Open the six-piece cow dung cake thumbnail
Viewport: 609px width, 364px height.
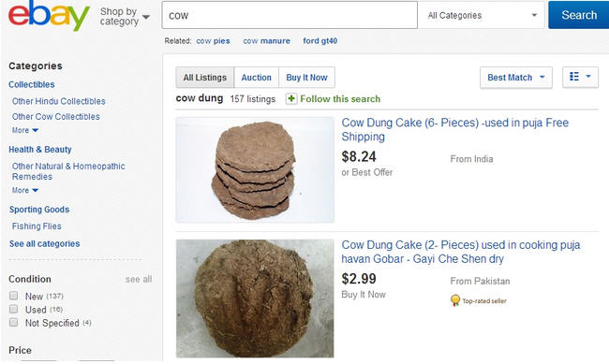click(x=255, y=169)
